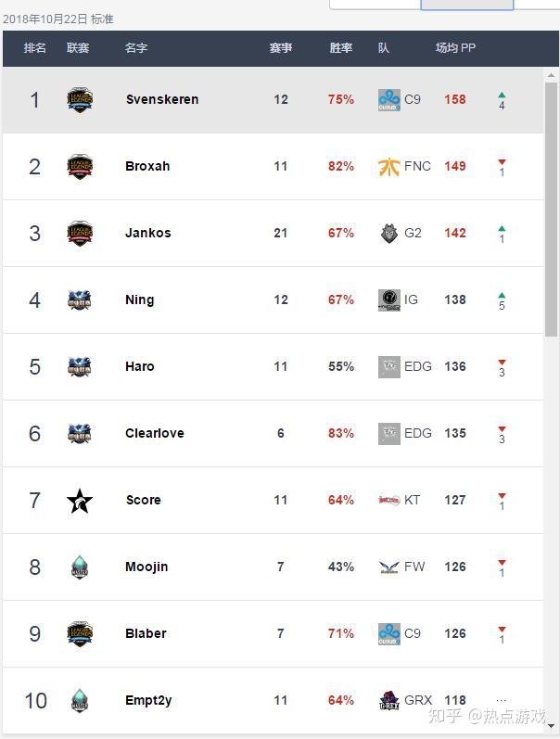Click the LPL league icon in Haro's row
Image resolution: width=560 pixels, height=739 pixels.
[x=79, y=366]
